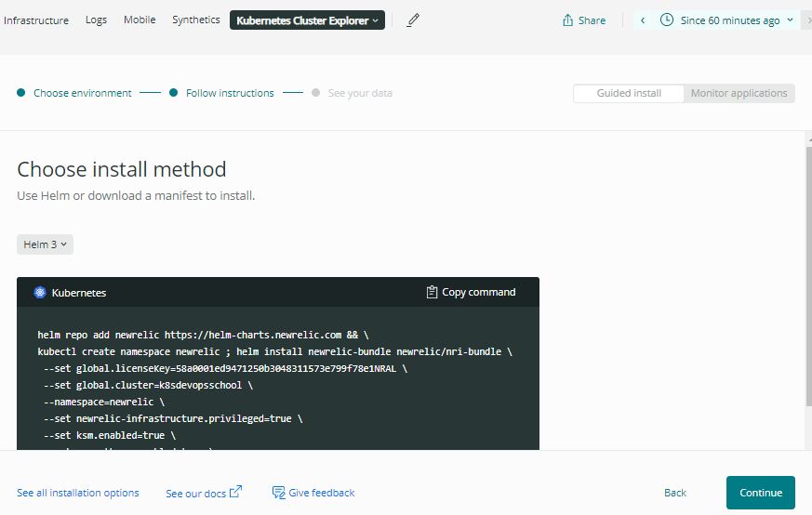Open the Infrastructure tab

click(x=36, y=20)
